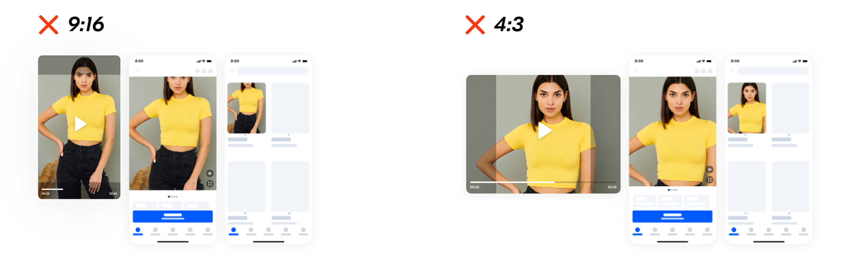868x277 pixels.
Task: Open the product thumbnail in the 4:3 listing phone
Action: click(x=747, y=108)
